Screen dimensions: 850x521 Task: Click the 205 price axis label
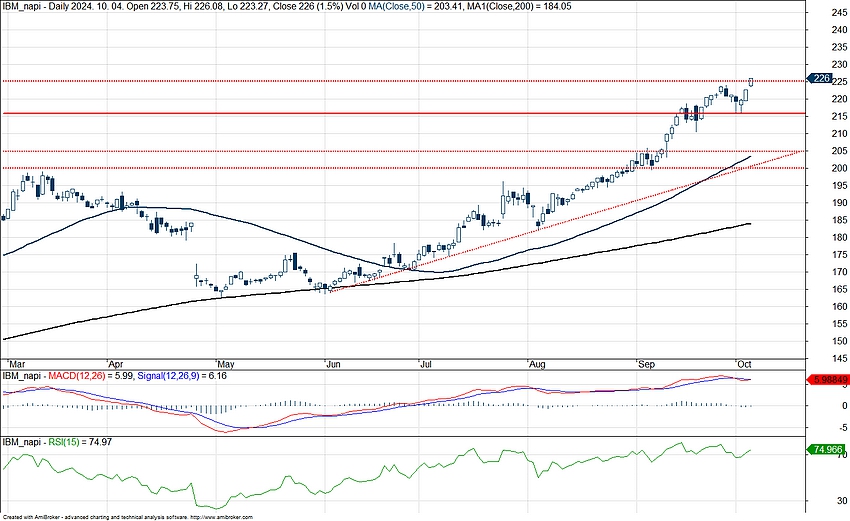[839, 151]
